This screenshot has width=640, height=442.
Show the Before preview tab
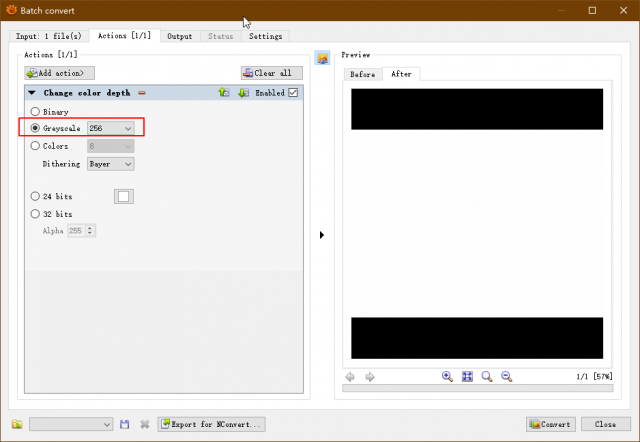[362, 74]
